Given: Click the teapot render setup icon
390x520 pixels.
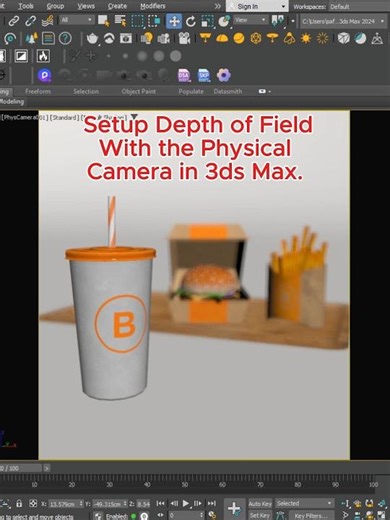Looking at the screenshot, I should pyautogui.click(x=92, y=39).
